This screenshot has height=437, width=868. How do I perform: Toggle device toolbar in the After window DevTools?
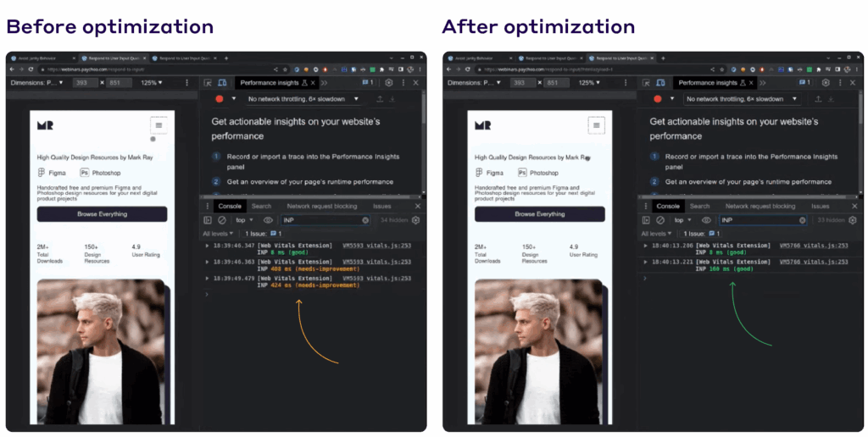pos(660,83)
